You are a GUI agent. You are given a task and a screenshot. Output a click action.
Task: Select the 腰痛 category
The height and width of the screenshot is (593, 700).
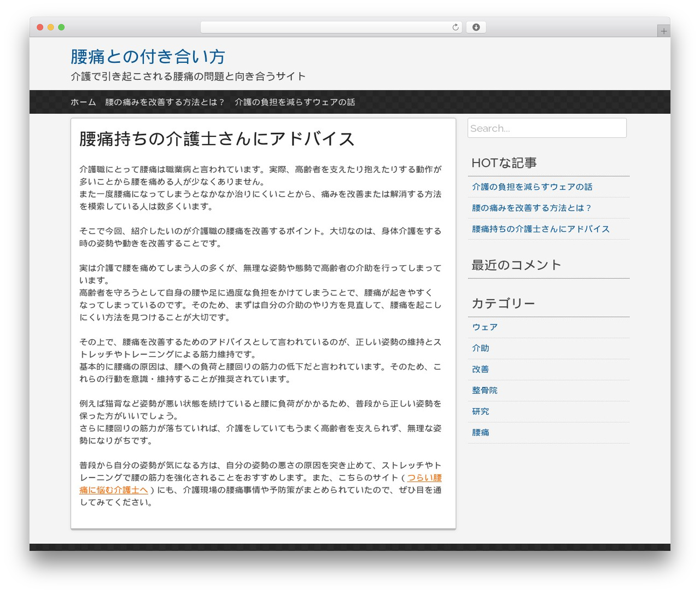click(x=481, y=433)
